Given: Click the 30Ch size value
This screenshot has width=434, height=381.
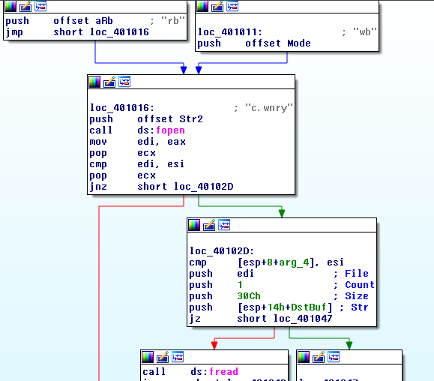Looking at the screenshot, I should coord(249,296).
